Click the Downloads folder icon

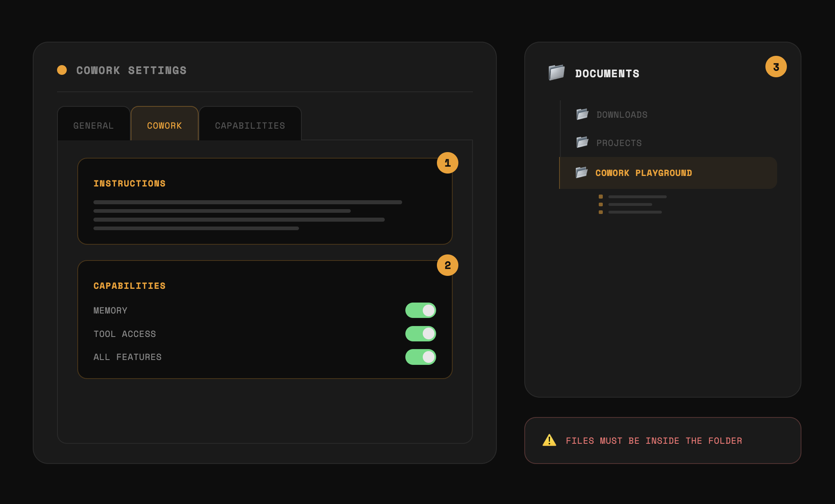(582, 114)
